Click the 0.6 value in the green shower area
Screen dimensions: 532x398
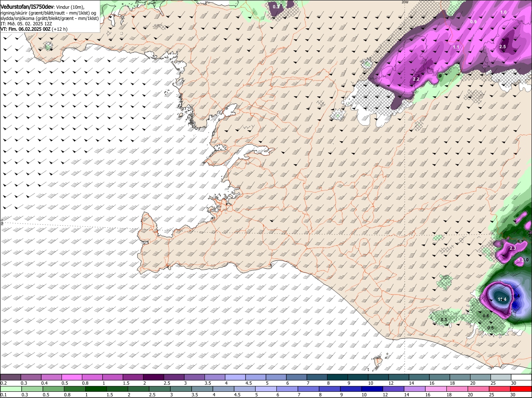tap(486, 316)
